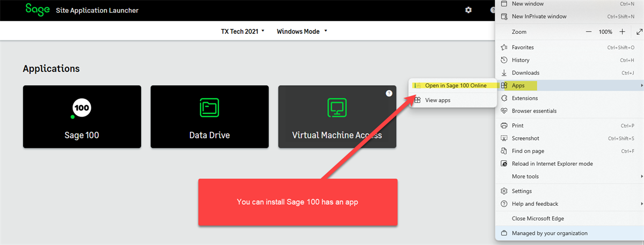Select New InPrivate window menu entry
Viewport: 644px width, 245px height.
[x=569, y=17]
